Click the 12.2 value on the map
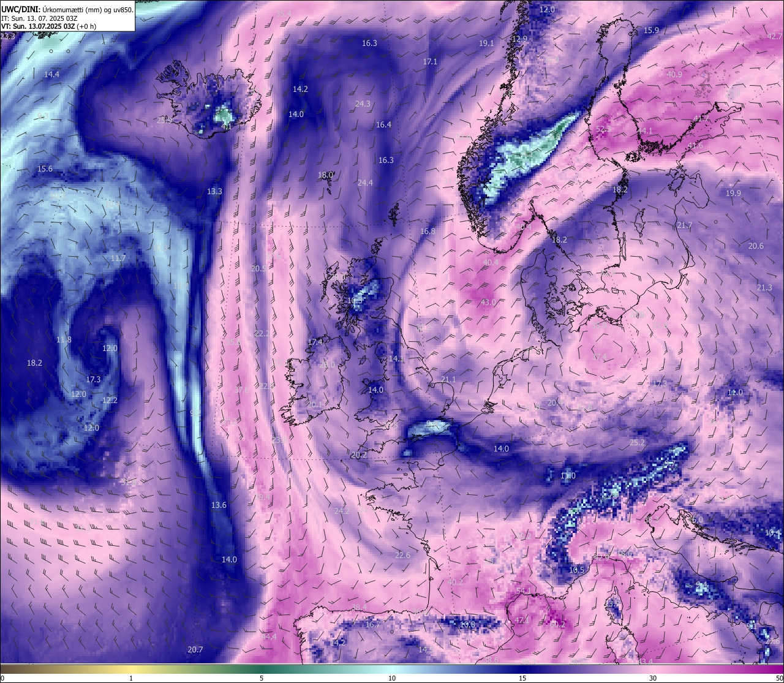Viewport: 784px width, 683px height. pyautogui.click(x=110, y=400)
